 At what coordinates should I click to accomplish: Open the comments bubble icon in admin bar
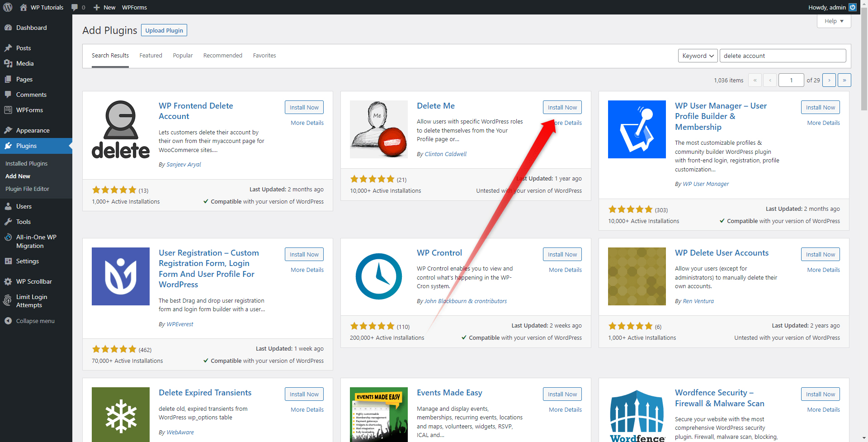(75, 7)
